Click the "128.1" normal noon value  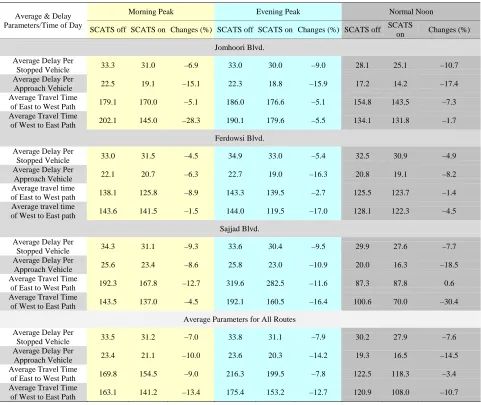362,211
